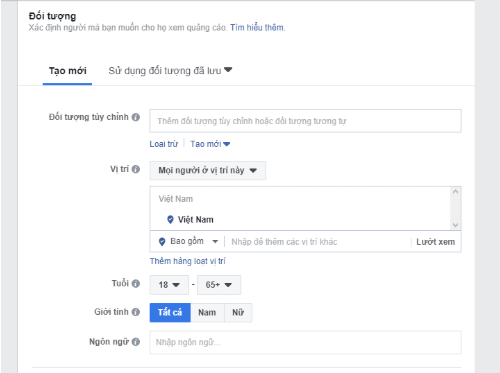Screen dimensions: 500x373
Task: Click info icon beside Ngôn ngữ
Action: coord(136,342)
